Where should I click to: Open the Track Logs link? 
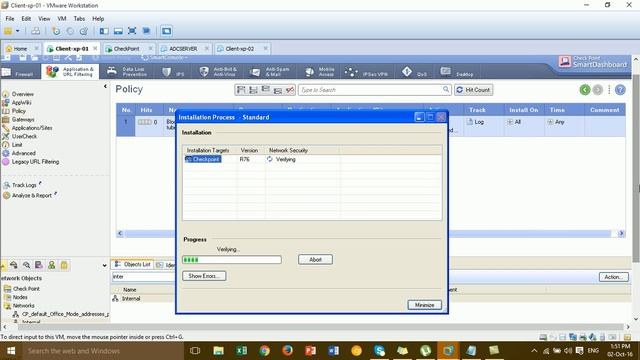pos(24,185)
